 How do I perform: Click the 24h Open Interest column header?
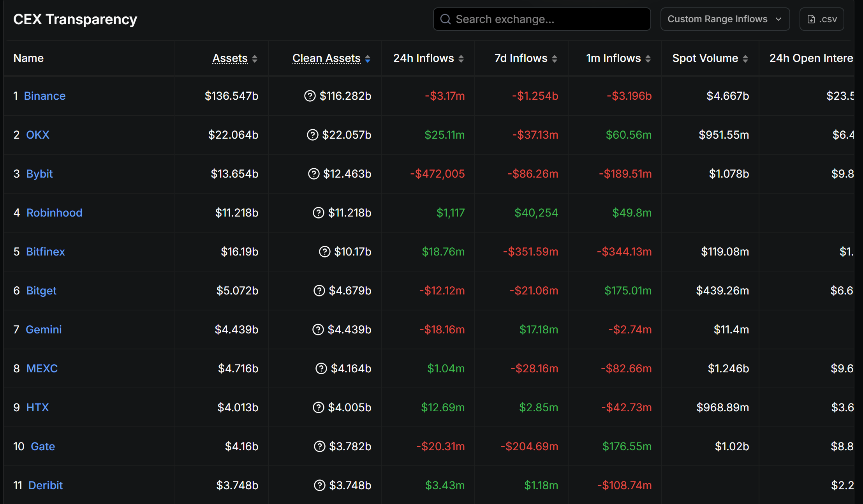(x=811, y=58)
